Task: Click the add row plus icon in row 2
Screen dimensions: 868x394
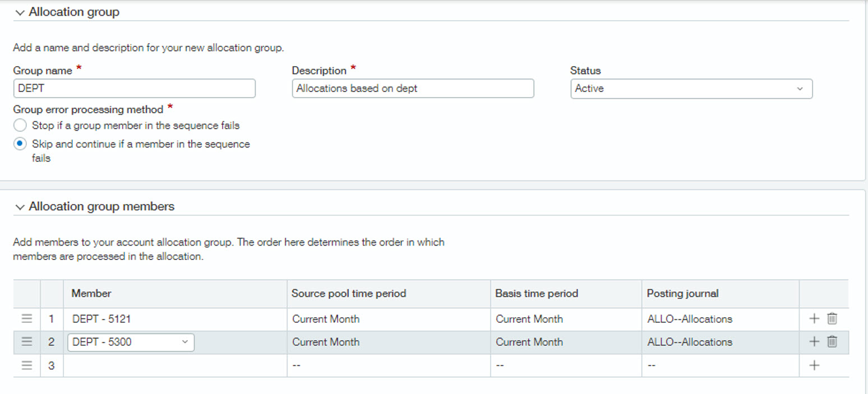Action: 814,342
